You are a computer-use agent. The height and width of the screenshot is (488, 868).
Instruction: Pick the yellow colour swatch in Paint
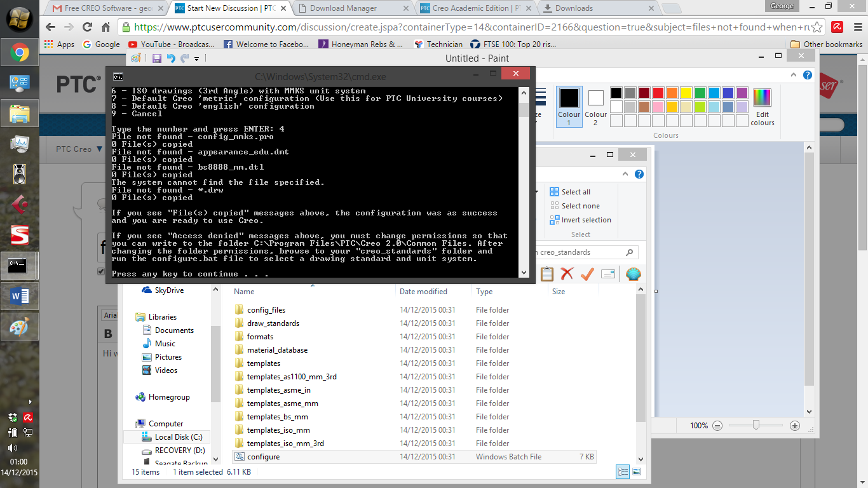[x=686, y=93]
